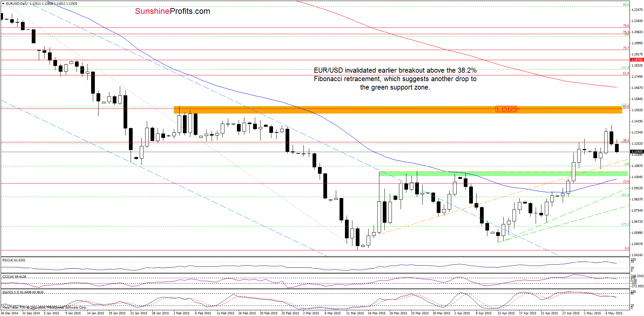Click the black 1.11925 current price marker

pyautogui.click(x=637, y=152)
